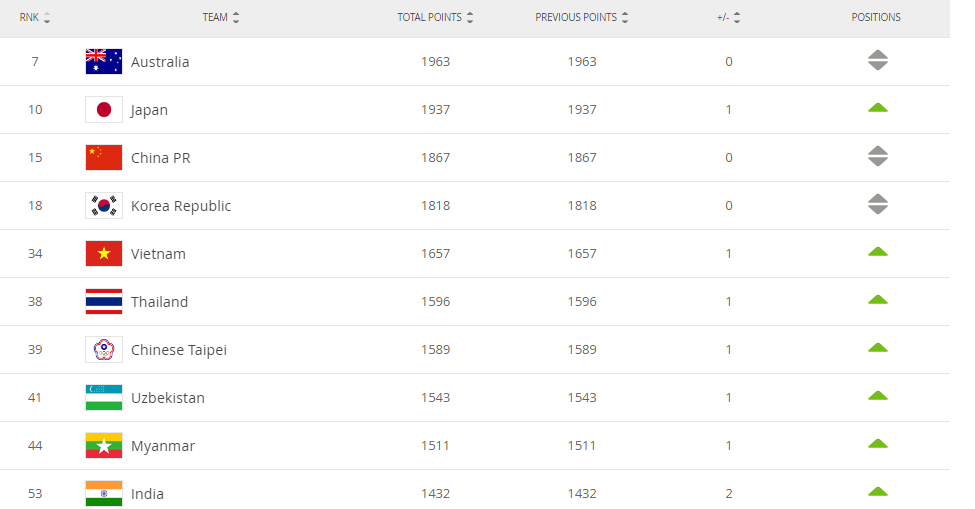Click the Japan flag icon
The height and width of the screenshot is (509, 975).
pyautogui.click(x=104, y=109)
